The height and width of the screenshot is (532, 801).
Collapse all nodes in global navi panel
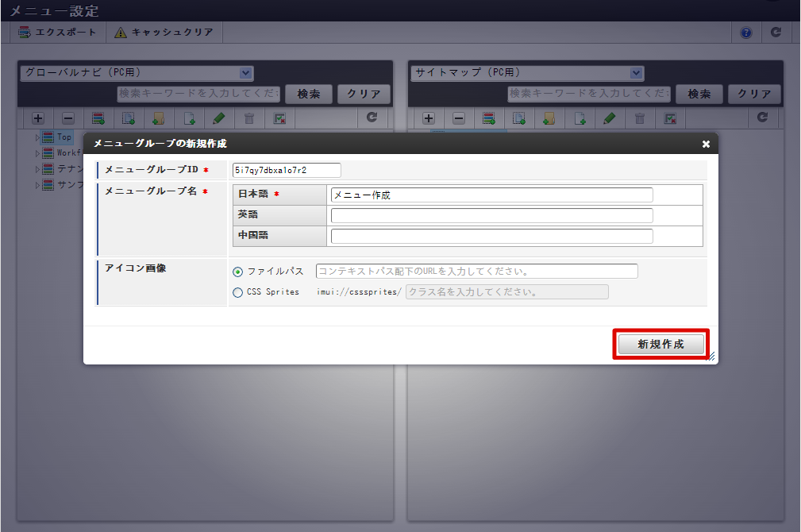point(68,118)
